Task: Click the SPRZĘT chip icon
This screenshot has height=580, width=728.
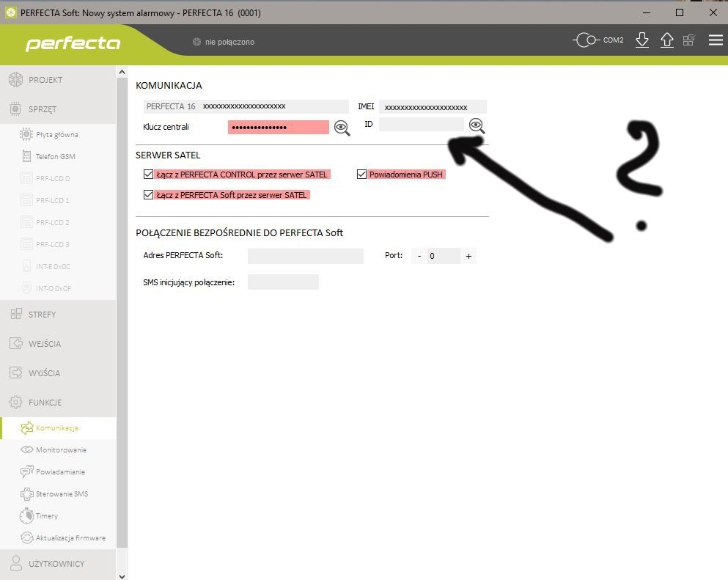Action: (x=15, y=109)
